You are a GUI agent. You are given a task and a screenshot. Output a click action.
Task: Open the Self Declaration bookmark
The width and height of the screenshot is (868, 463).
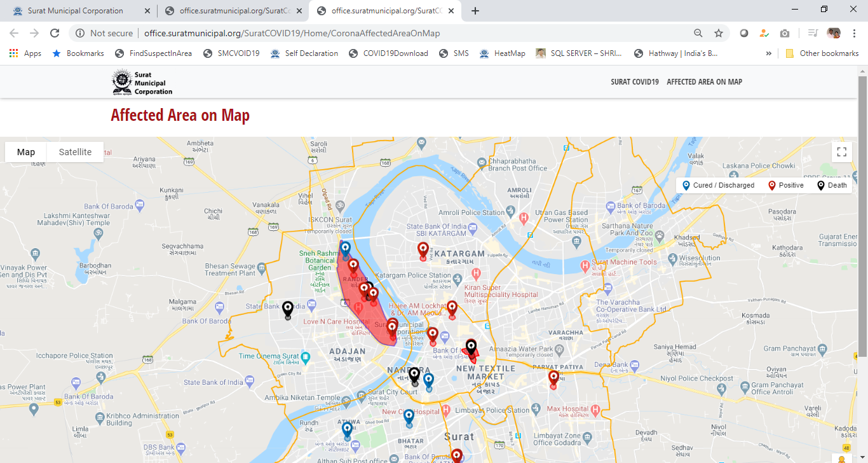click(304, 53)
